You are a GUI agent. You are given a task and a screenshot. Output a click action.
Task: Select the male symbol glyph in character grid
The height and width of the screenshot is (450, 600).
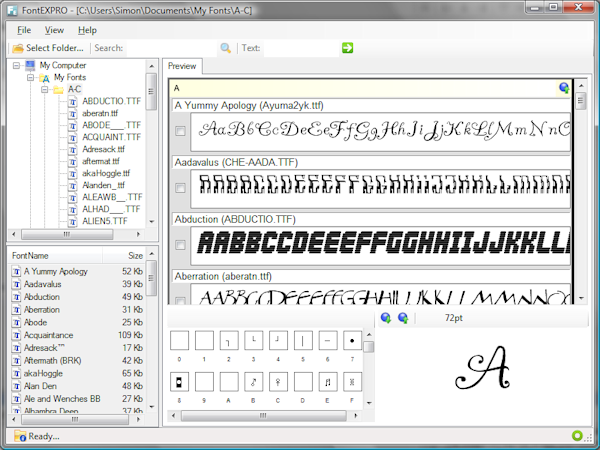[x=253, y=382]
